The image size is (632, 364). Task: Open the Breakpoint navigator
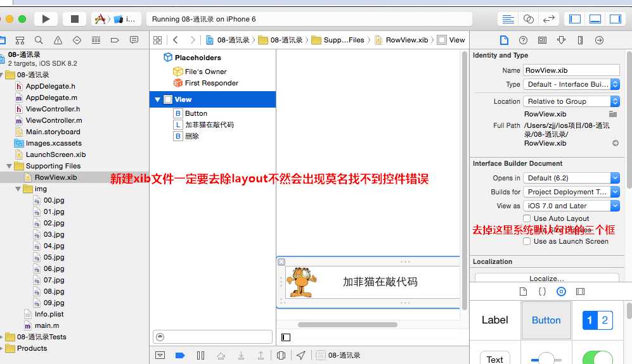(x=115, y=41)
